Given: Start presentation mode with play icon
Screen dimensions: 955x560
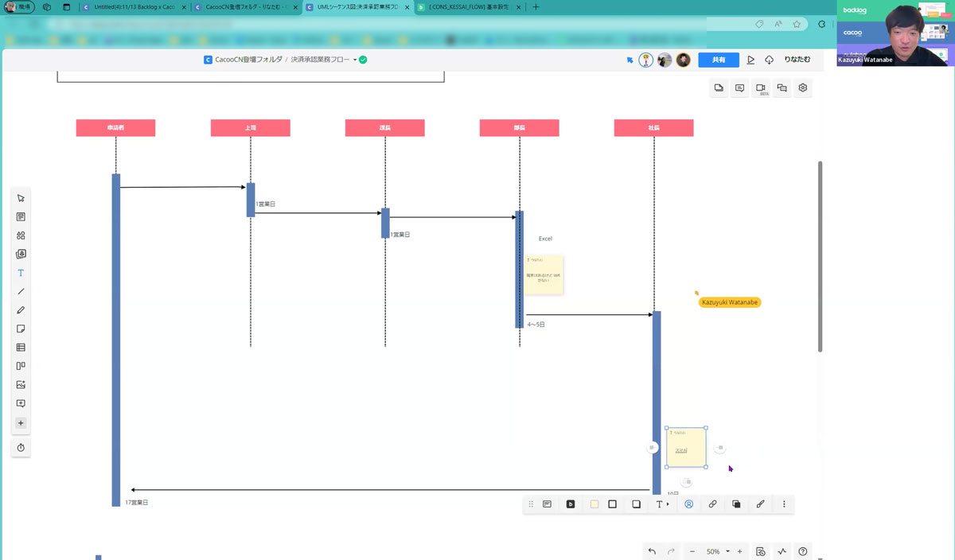Looking at the screenshot, I should coord(750,60).
